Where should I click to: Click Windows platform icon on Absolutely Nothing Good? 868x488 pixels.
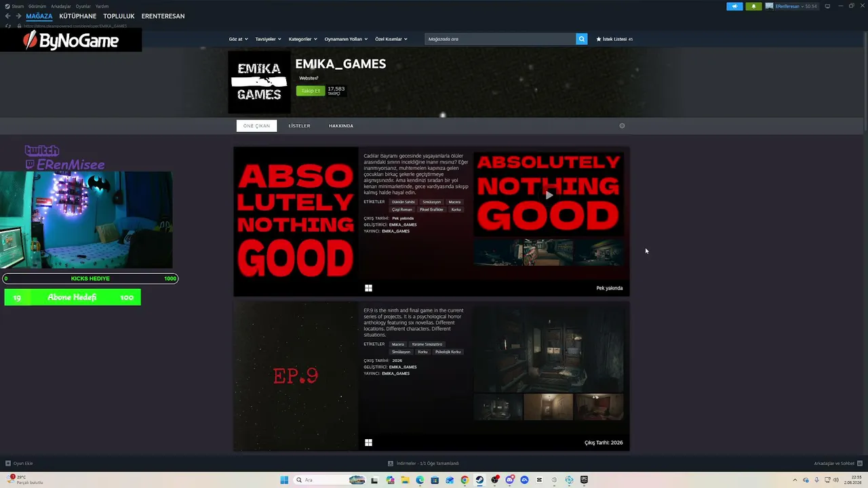pyautogui.click(x=368, y=288)
